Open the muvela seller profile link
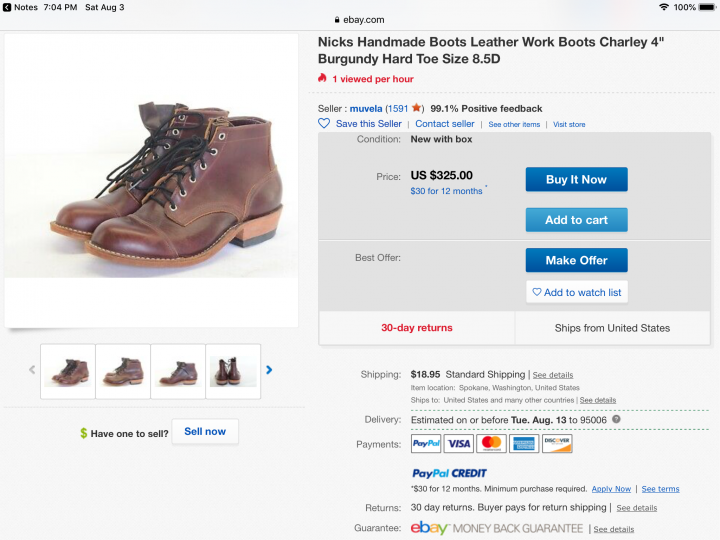This screenshot has height=540, width=720. pos(366,109)
